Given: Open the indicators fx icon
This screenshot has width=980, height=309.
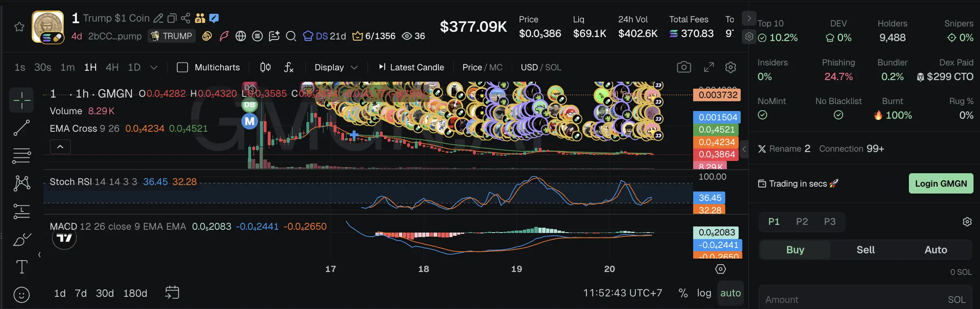Looking at the screenshot, I should (288, 67).
